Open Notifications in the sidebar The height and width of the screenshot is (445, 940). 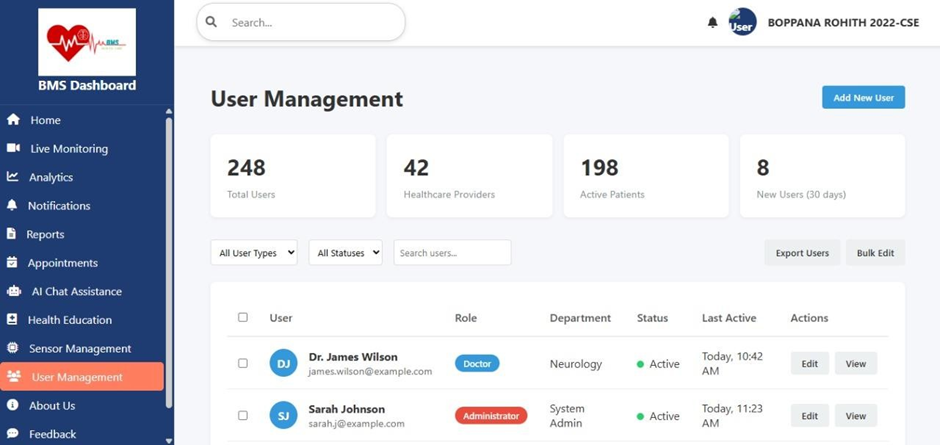coord(82,206)
